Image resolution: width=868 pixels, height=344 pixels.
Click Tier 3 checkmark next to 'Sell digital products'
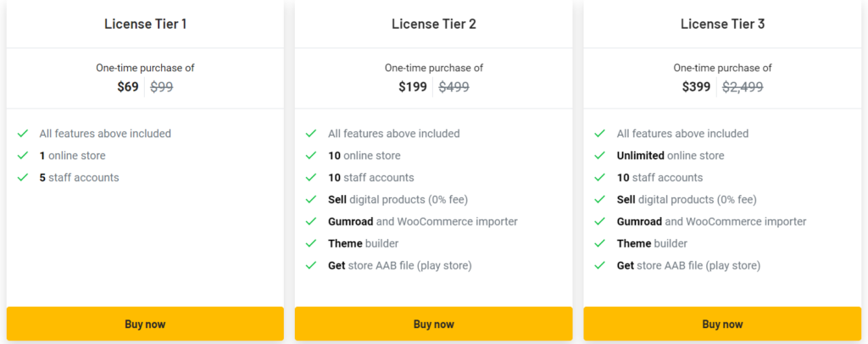click(x=600, y=200)
